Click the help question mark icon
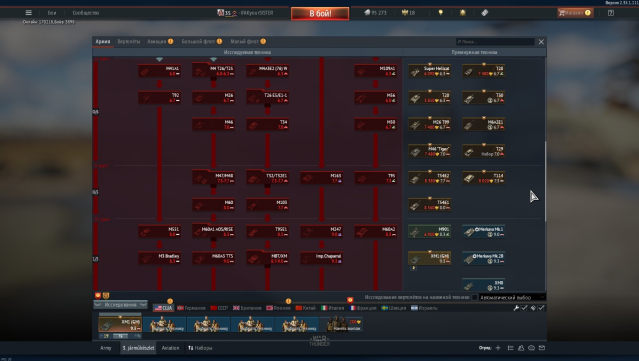Viewport: 639px width, 361px height. point(610,13)
